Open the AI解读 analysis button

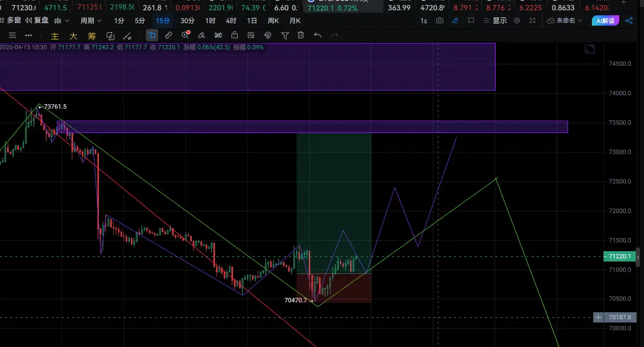pos(605,21)
